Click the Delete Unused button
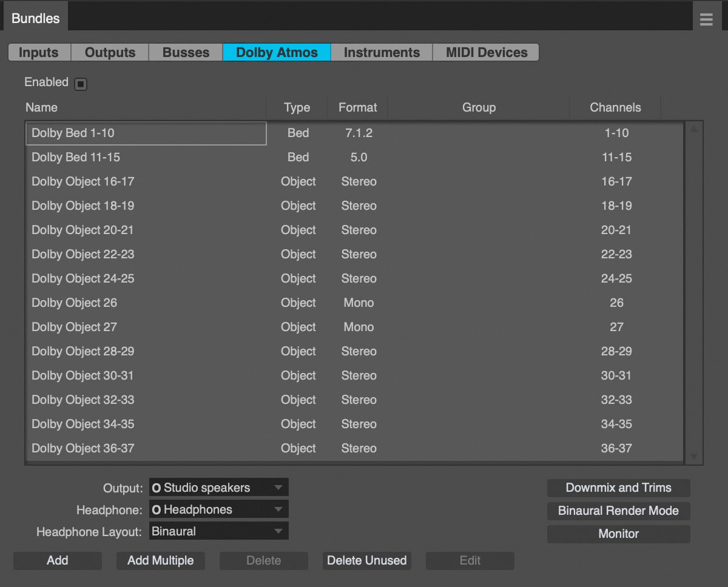Screen dimensions: 728x587 click(367, 560)
